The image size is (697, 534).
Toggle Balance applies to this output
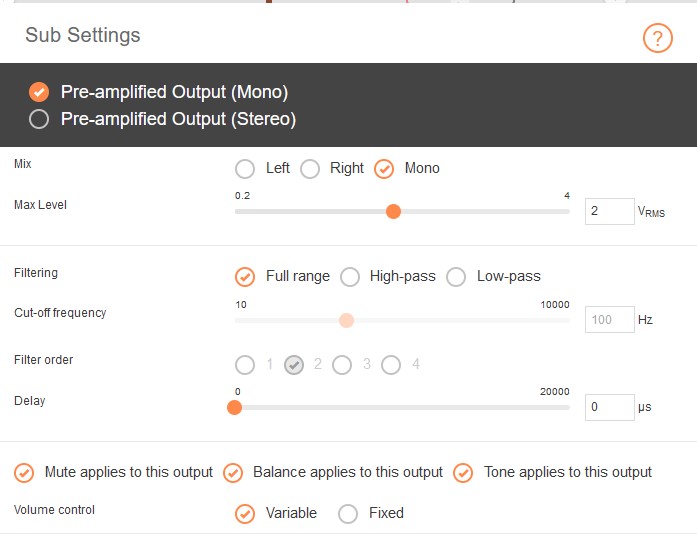[233, 473]
